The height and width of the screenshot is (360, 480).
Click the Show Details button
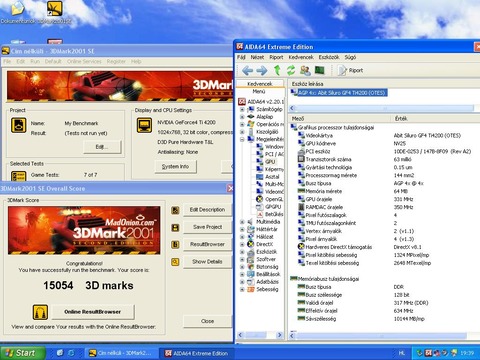[x=207, y=262]
